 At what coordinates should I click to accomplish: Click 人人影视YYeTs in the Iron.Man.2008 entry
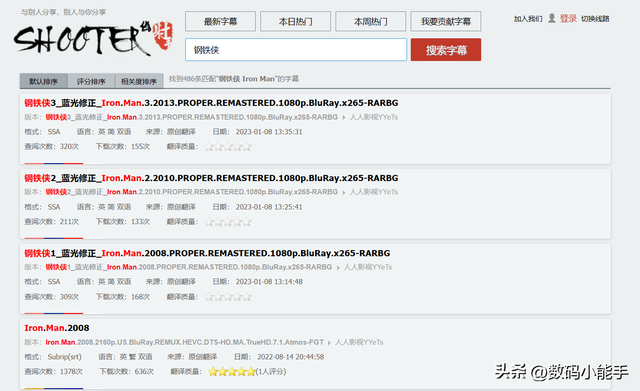point(359,342)
